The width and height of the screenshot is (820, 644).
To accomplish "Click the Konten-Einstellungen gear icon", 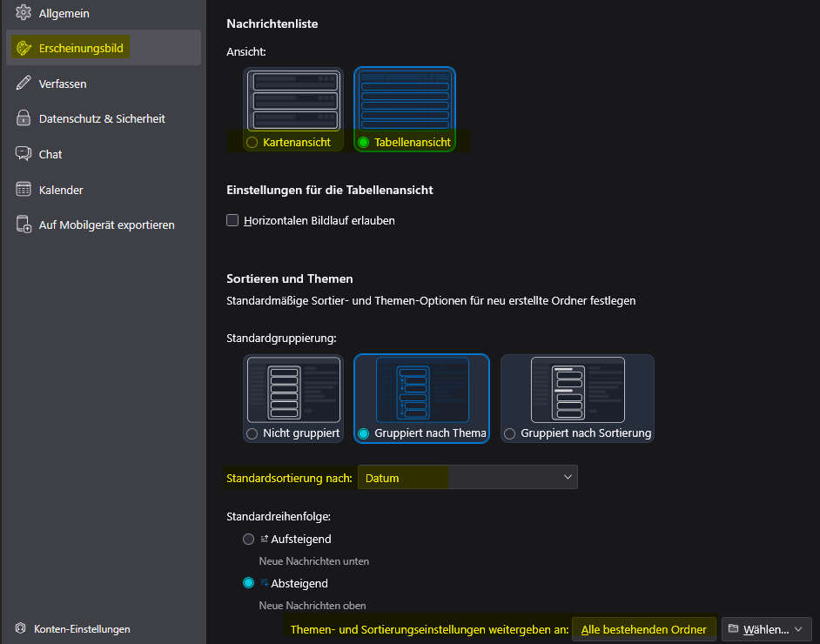I will pos(21,628).
